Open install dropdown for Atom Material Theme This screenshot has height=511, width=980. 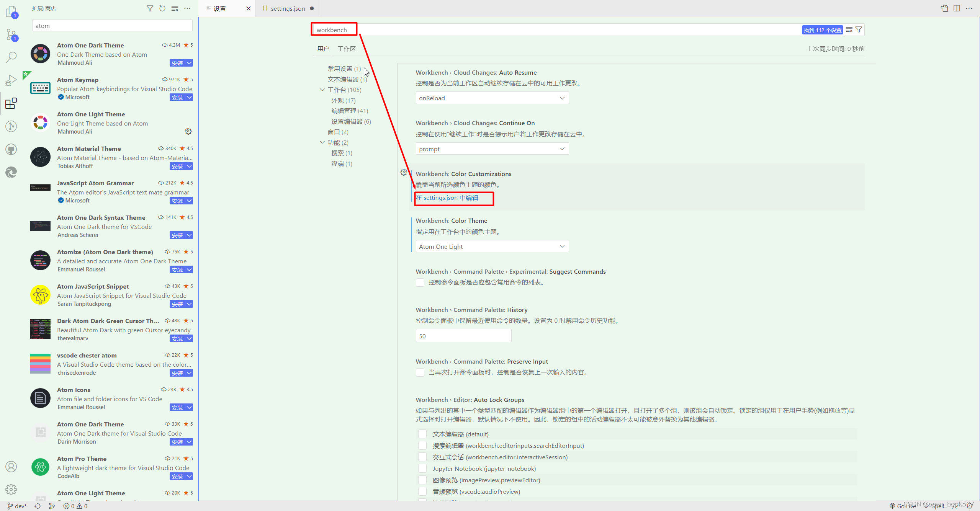tap(189, 166)
